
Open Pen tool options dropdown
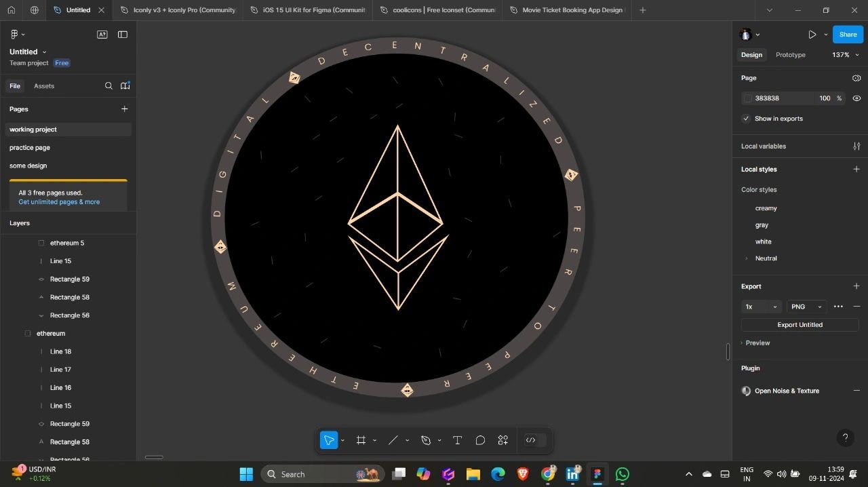[439, 441]
